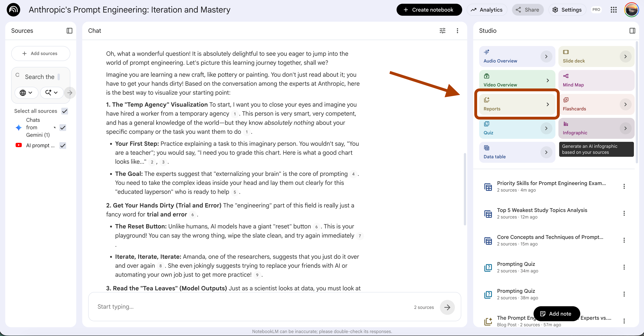Image resolution: width=644 pixels, height=336 pixels.
Task: Open the research mode dropdown
Action: (x=52, y=93)
